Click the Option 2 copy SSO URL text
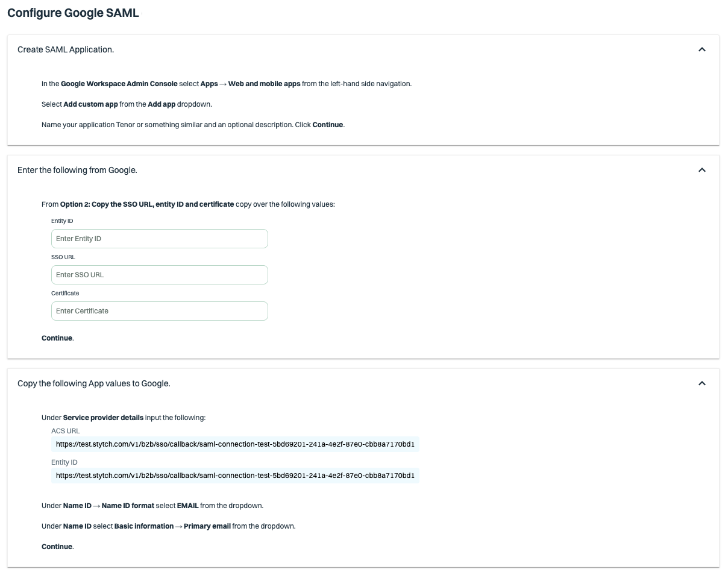Viewport: 728px width, 575px height. [147, 204]
